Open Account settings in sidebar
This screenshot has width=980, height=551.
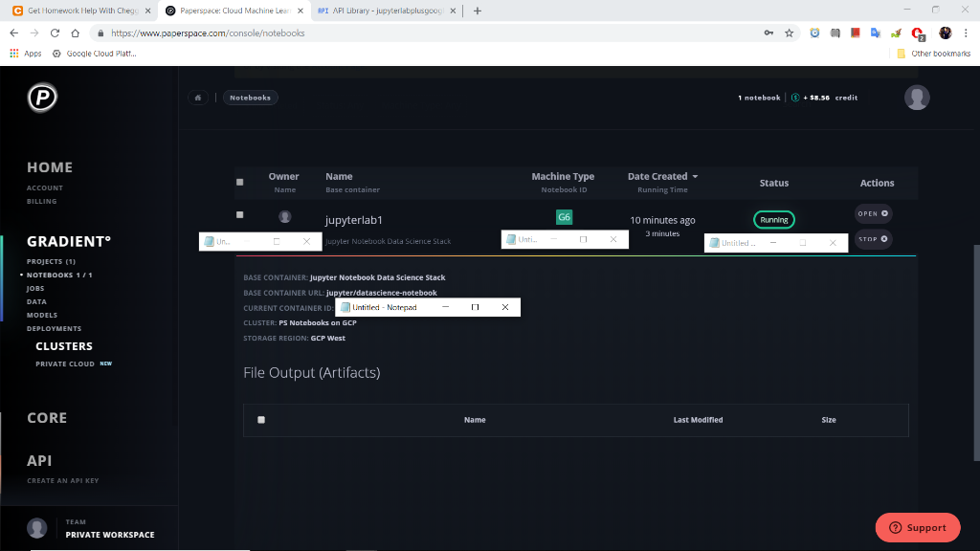45,188
